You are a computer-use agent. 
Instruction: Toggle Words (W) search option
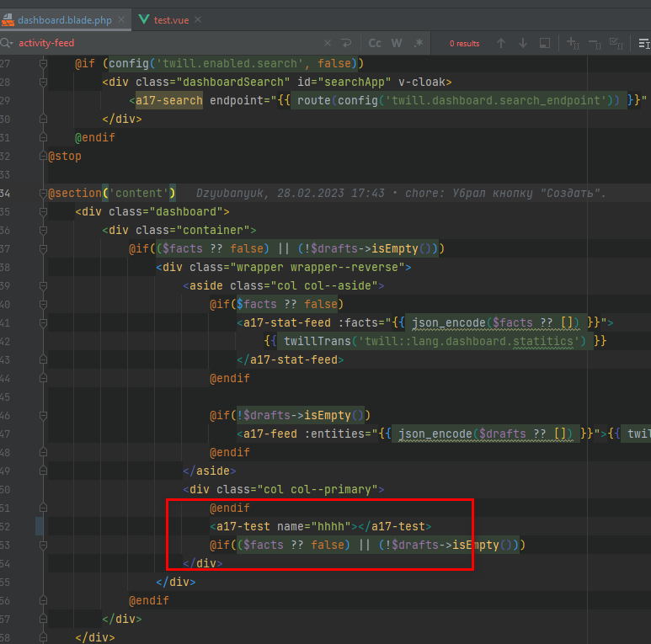point(396,43)
